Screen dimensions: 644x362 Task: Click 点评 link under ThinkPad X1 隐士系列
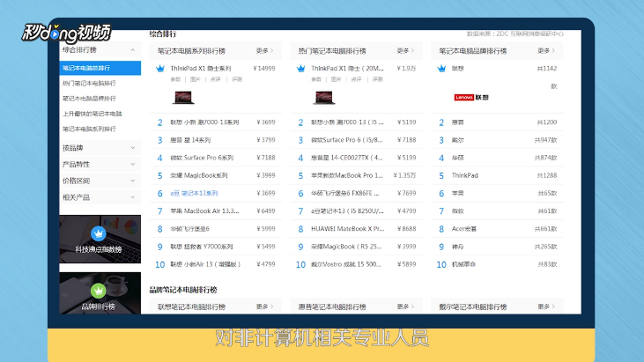click(x=216, y=79)
